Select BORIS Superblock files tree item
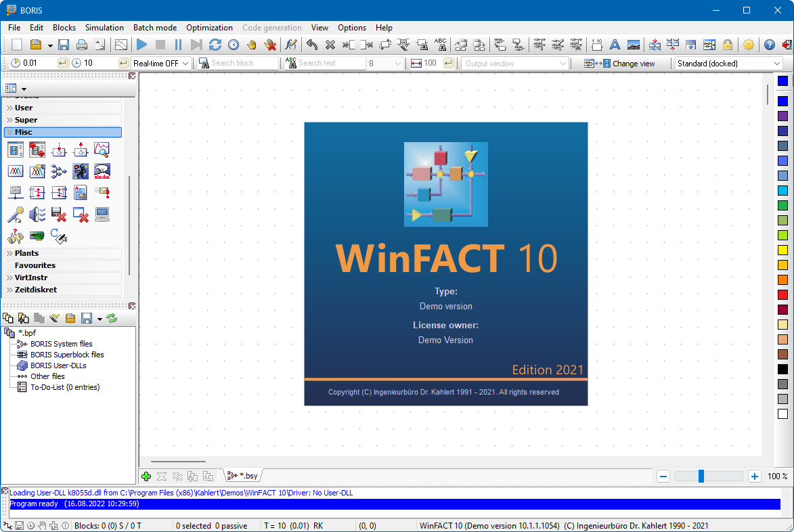This screenshot has width=794, height=532. coord(67,355)
